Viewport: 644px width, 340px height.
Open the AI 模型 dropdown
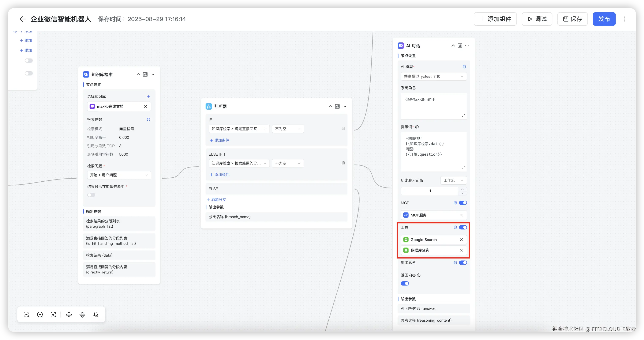tap(434, 76)
